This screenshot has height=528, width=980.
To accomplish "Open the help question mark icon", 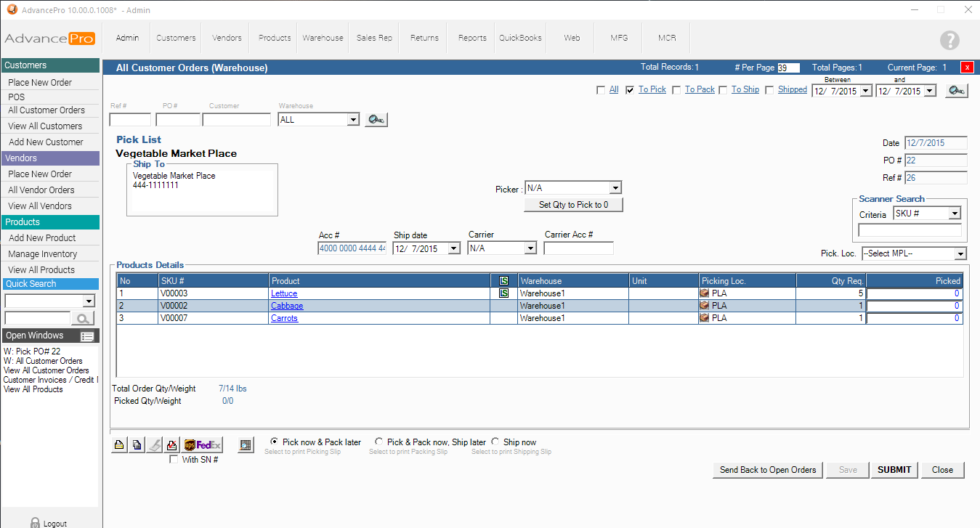I will click(x=949, y=41).
